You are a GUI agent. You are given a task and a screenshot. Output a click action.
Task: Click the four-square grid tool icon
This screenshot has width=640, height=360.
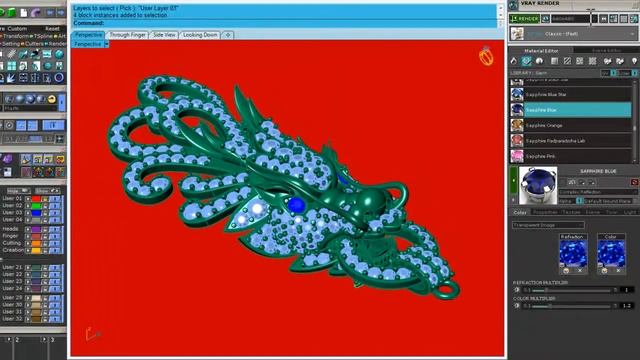pos(11,66)
